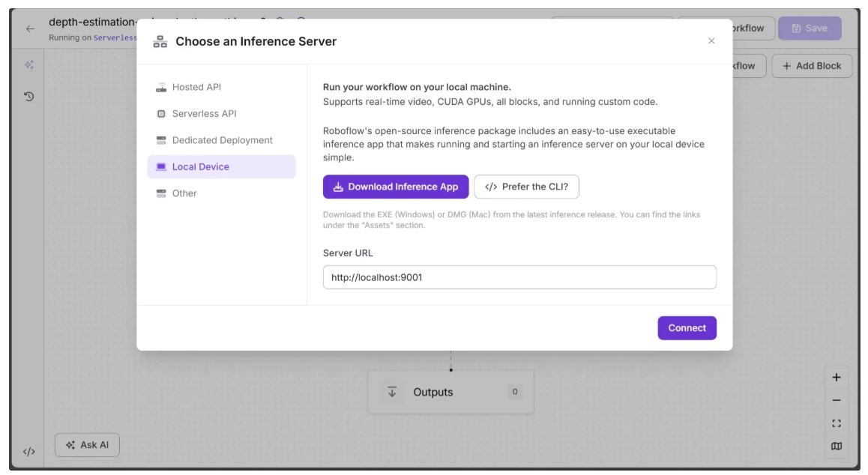
Task: Fit the canvas to screen
Action: click(x=837, y=423)
